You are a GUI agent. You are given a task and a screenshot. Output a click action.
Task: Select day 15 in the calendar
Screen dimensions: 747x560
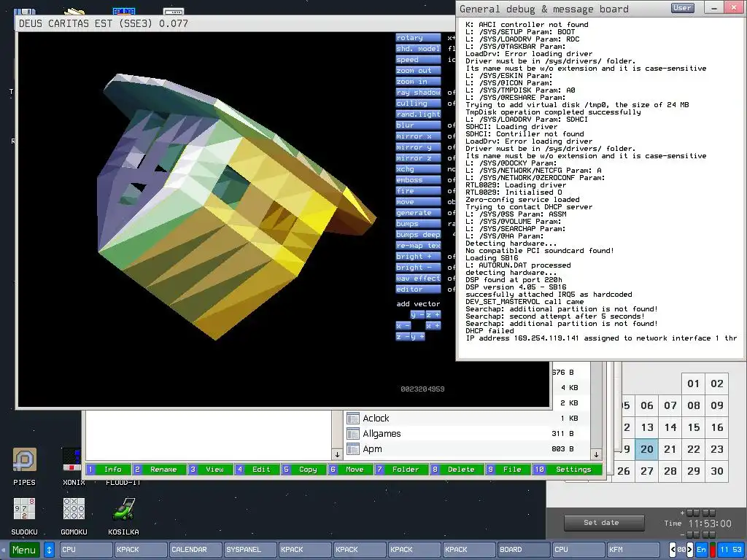[694, 427]
